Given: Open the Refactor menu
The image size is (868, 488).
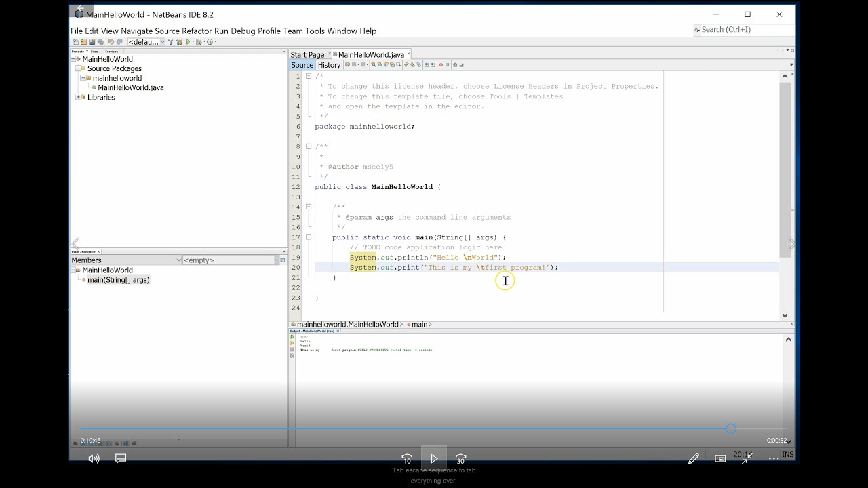Looking at the screenshot, I should [x=197, y=30].
